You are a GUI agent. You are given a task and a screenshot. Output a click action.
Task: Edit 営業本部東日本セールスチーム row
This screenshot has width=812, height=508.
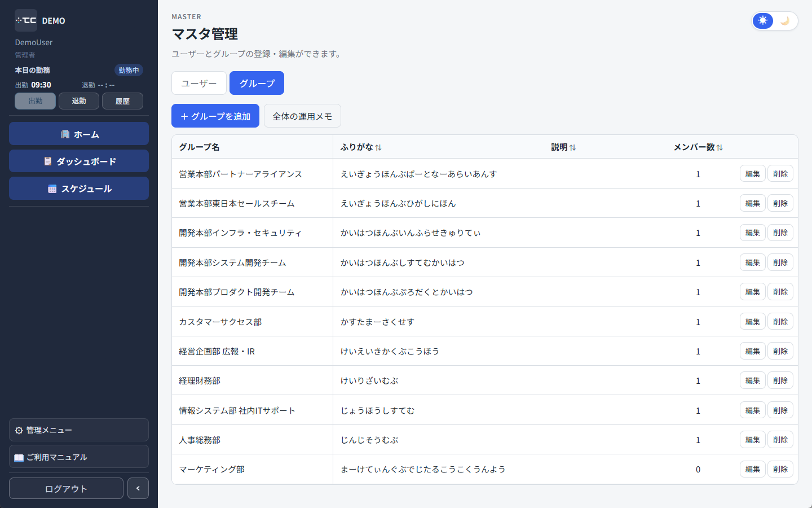click(x=752, y=203)
